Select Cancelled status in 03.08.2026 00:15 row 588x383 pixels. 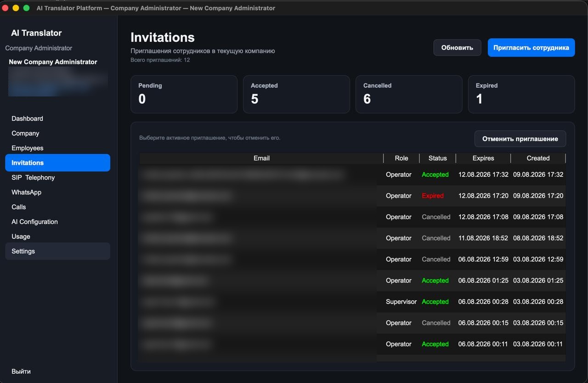click(436, 323)
